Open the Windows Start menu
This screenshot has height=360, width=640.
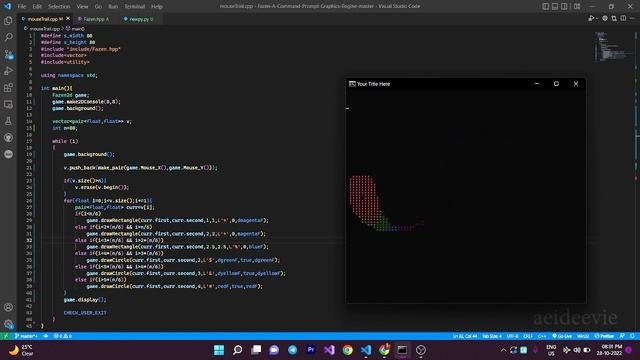pyautogui.click(x=219, y=350)
